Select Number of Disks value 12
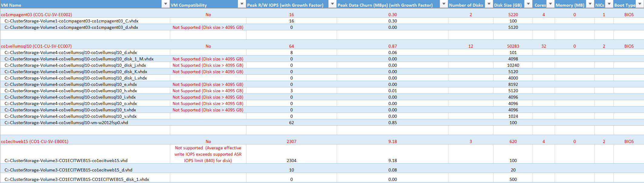This screenshot has width=644, height=183. [471, 46]
